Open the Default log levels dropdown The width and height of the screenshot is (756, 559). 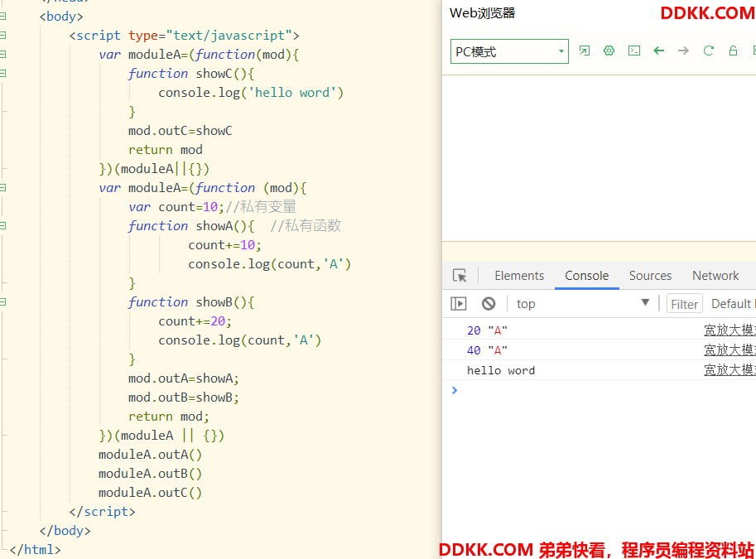(x=733, y=304)
